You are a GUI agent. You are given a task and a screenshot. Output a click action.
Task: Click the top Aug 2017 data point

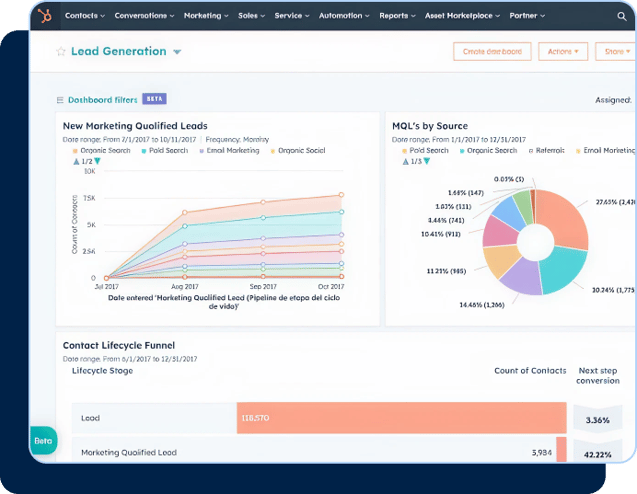(184, 212)
